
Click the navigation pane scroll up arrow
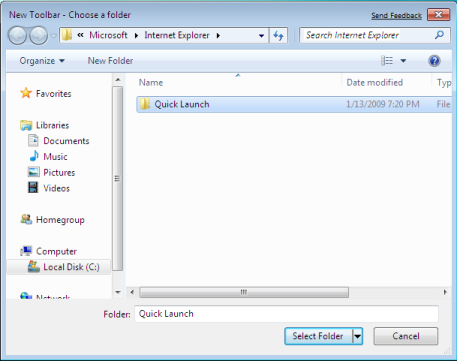pyautogui.click(x=118, y=80)
